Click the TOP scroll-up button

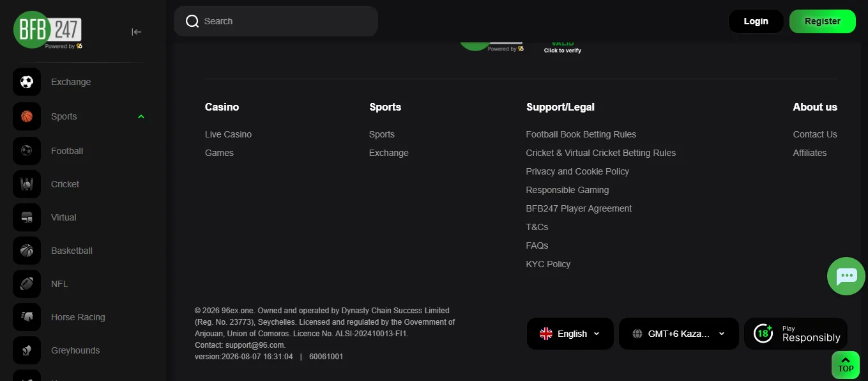pos(846,364)
